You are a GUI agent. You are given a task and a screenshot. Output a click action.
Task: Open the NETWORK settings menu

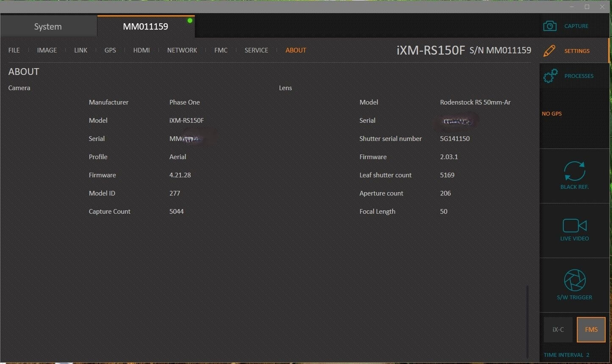pyautogui.click(x=182, y=50)
